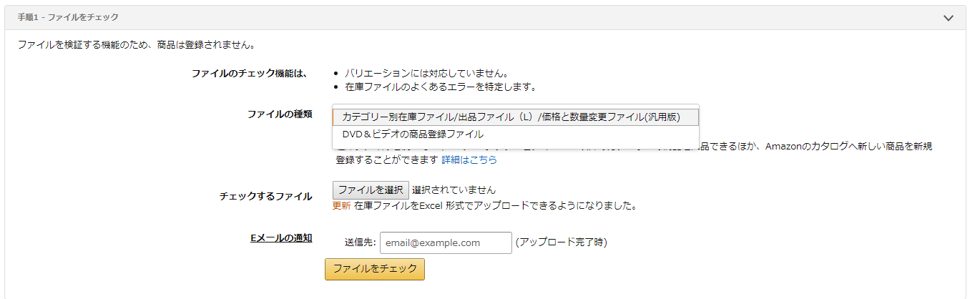
Task: Click the 在庫ファイルのよくあるエラー bullet text
Action: pos(440,87)
